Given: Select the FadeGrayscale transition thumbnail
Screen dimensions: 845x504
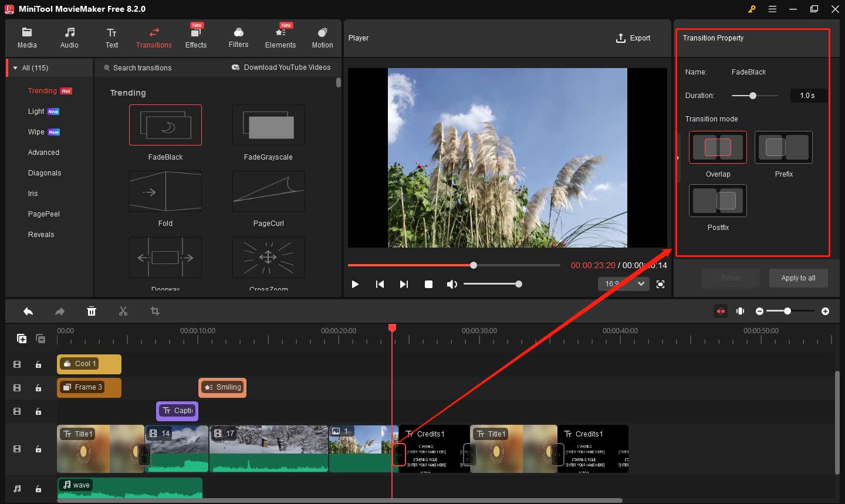Looking at the screenshot, I should [x=269, y=125].
